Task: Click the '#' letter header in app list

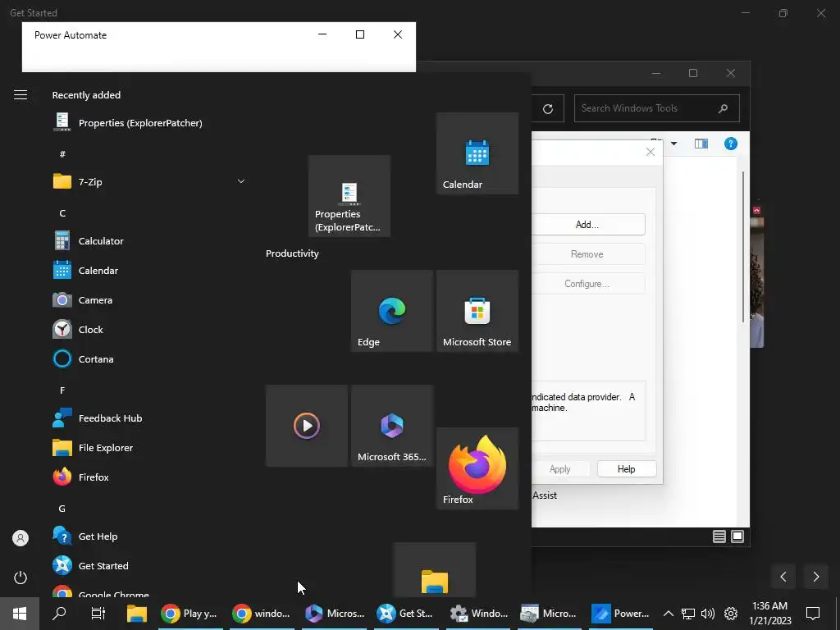Action: click(x=62, y=154)
